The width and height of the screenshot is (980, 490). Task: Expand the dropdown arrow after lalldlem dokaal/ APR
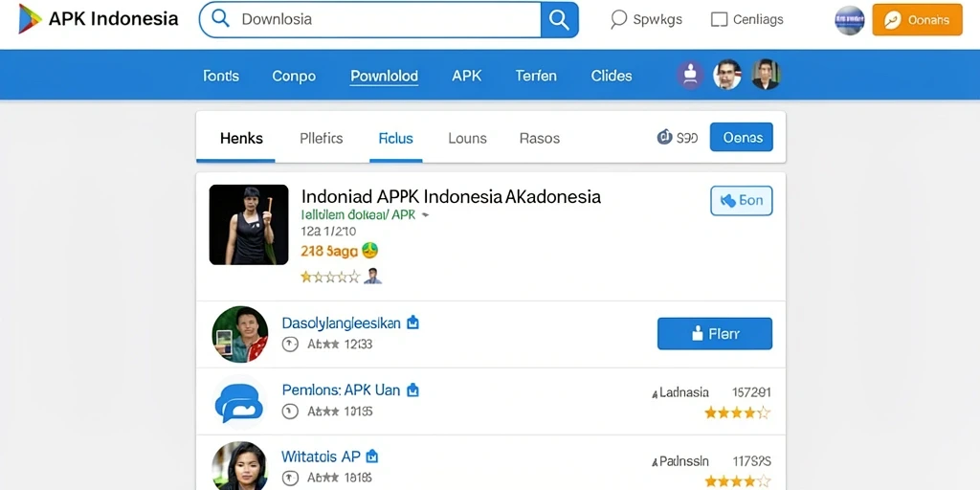(x=426, y=215)
